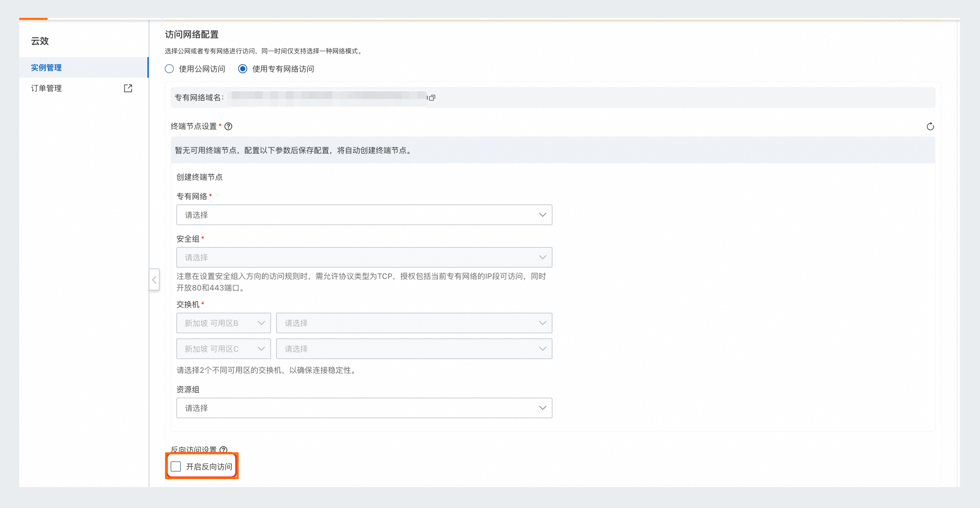Click help icon beside 反向访问设置
This screenshot has height=508, width=980.
224,450
